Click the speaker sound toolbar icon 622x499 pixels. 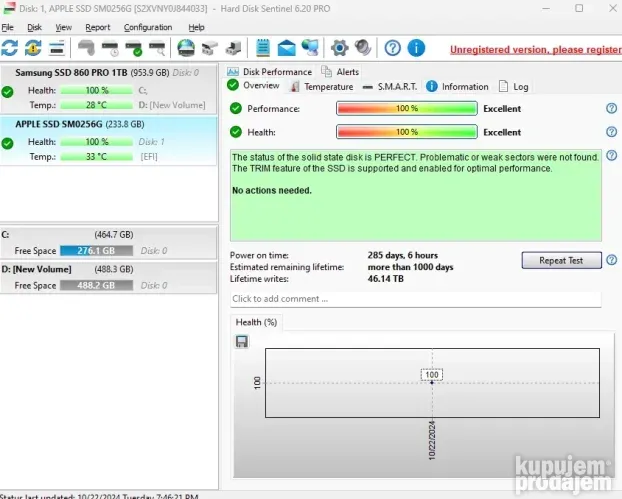[x=363, y=48]
